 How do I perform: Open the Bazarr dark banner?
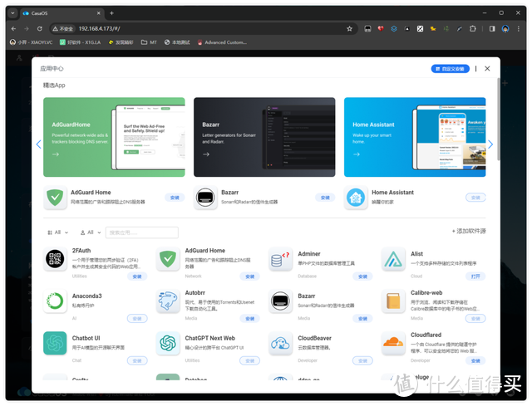point(264,137)
